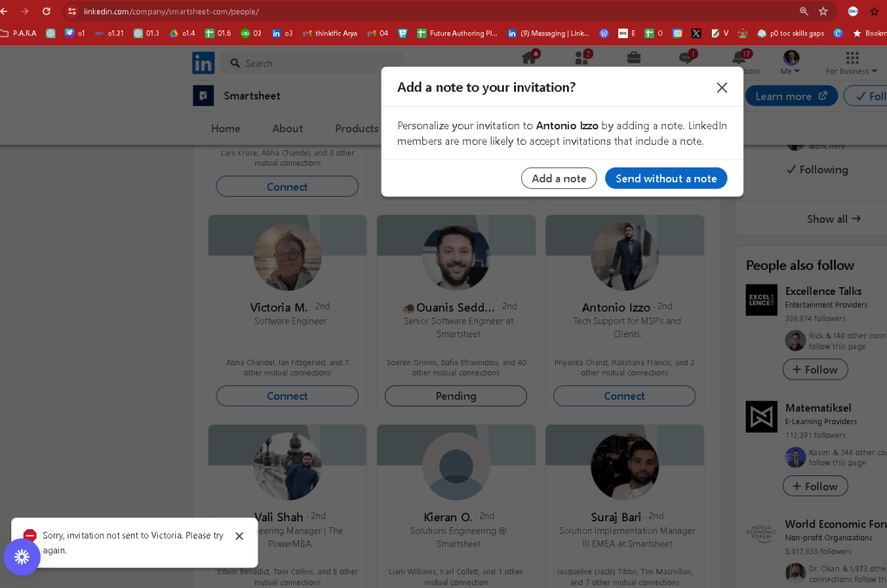Viewport: 887px width, 588px height.
Task: Open Ouanis Sedd's profile photo
Action: point(456,257)
